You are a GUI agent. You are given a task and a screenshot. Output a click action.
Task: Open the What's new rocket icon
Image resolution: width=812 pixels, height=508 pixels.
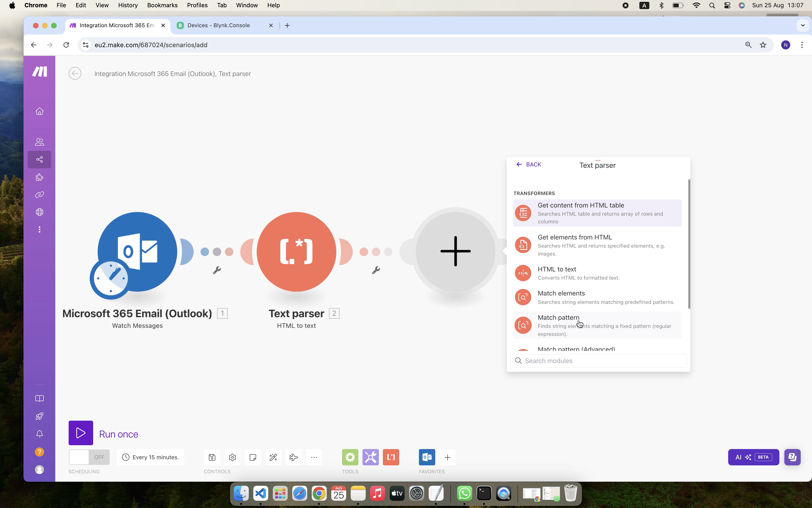tap(40, 416)
